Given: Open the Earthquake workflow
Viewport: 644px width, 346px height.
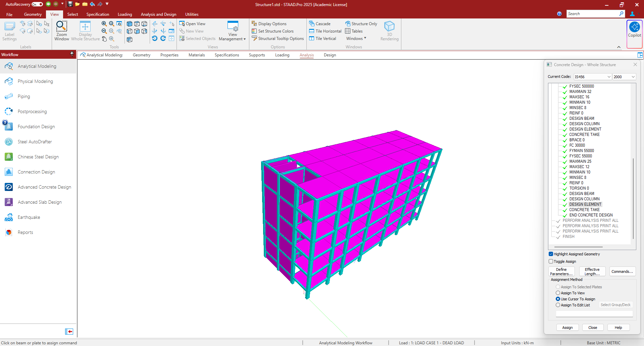Looking at the screenshot, I should pos(29,217).
